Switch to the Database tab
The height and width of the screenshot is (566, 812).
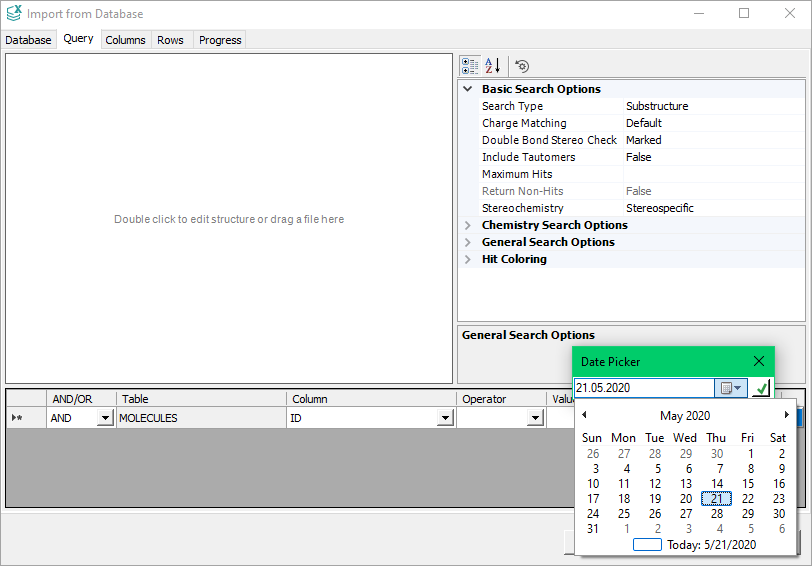[x=28, y=40]
